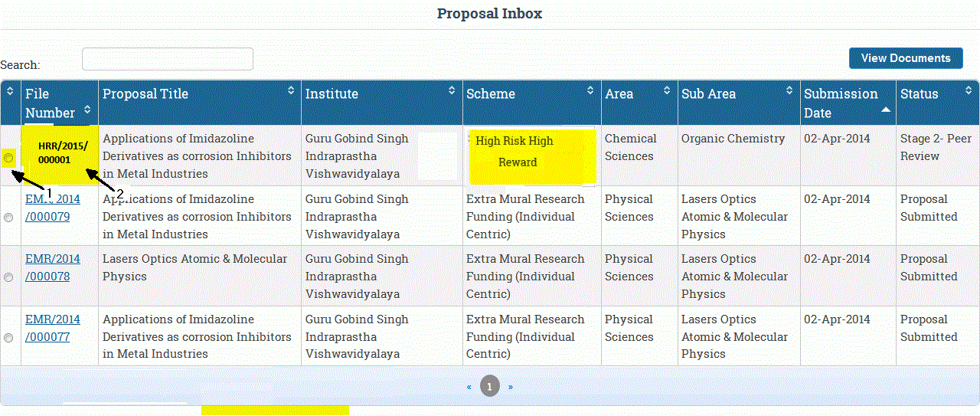Click the Scheme column header text

click(491, 93)
